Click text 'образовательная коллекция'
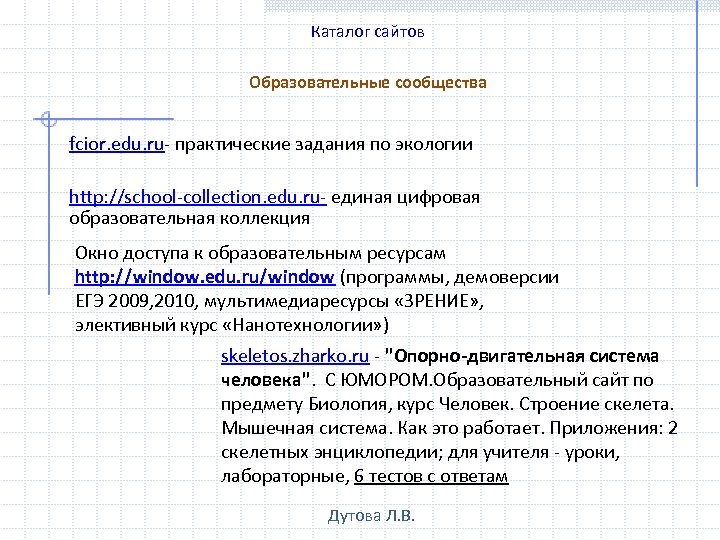 pyautogui.click(x=189, y=218)
